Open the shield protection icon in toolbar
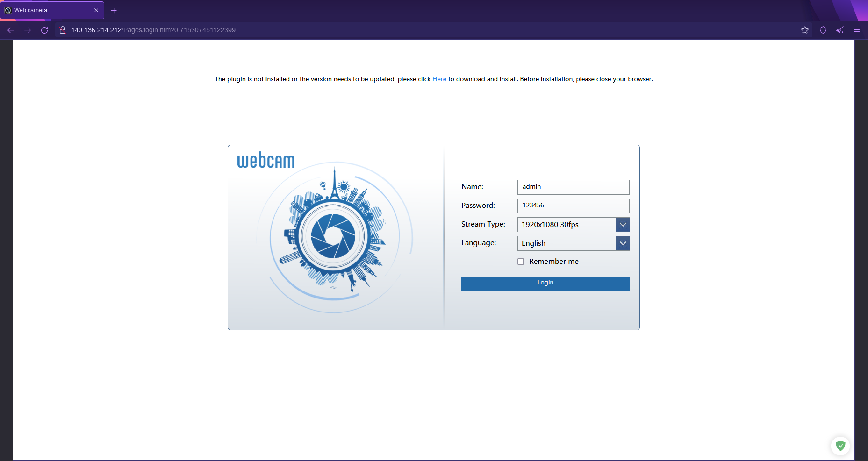This screenshot has width=868, height=461. 823,30
